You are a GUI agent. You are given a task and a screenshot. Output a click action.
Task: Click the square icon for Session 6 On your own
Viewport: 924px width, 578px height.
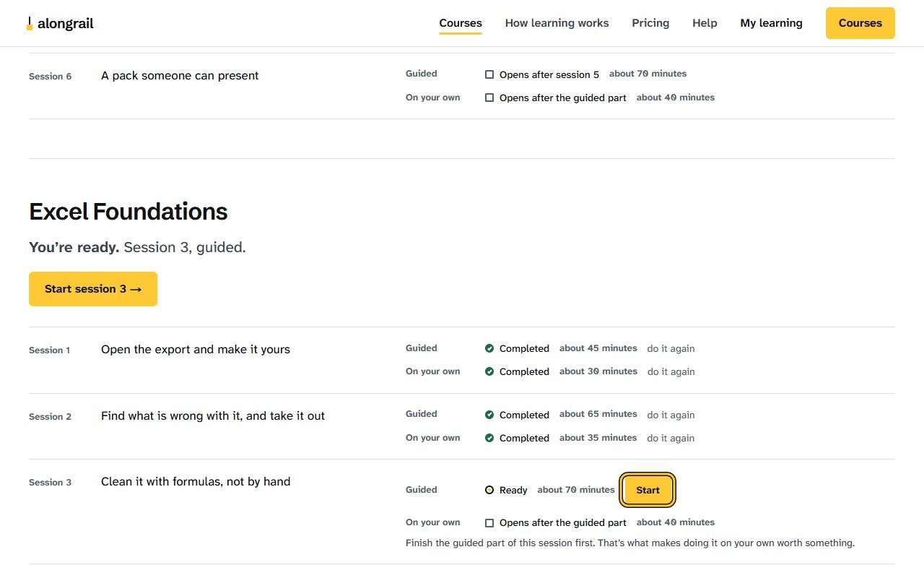point(489,98)
